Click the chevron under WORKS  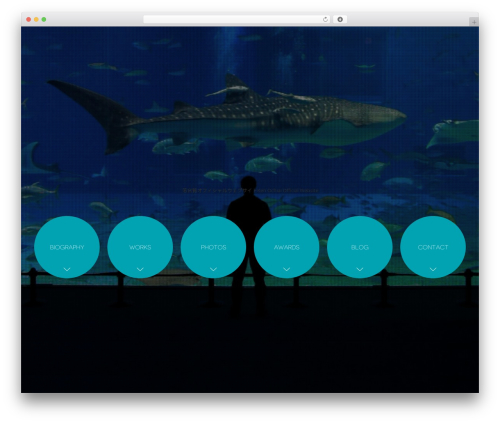point(140,269)
